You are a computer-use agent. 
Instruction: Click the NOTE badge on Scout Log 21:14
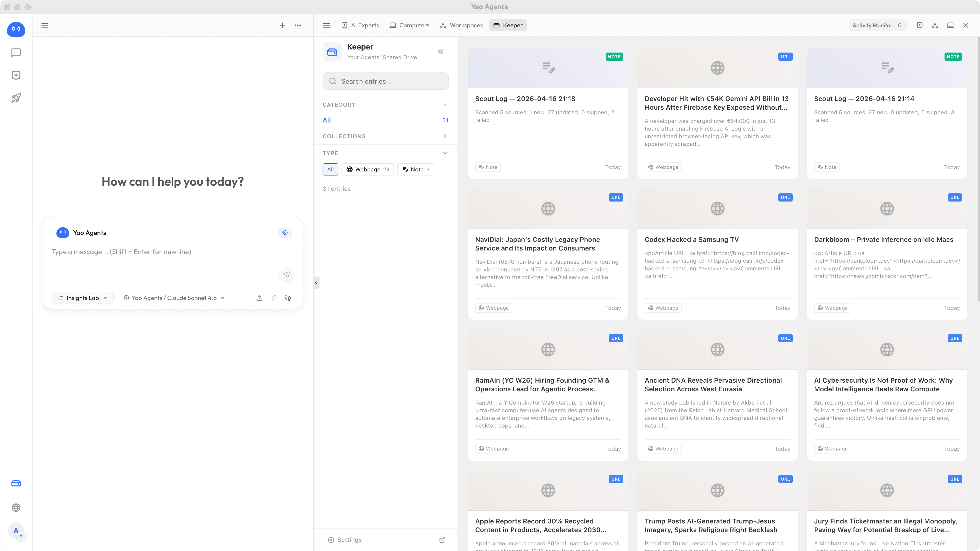953,57
